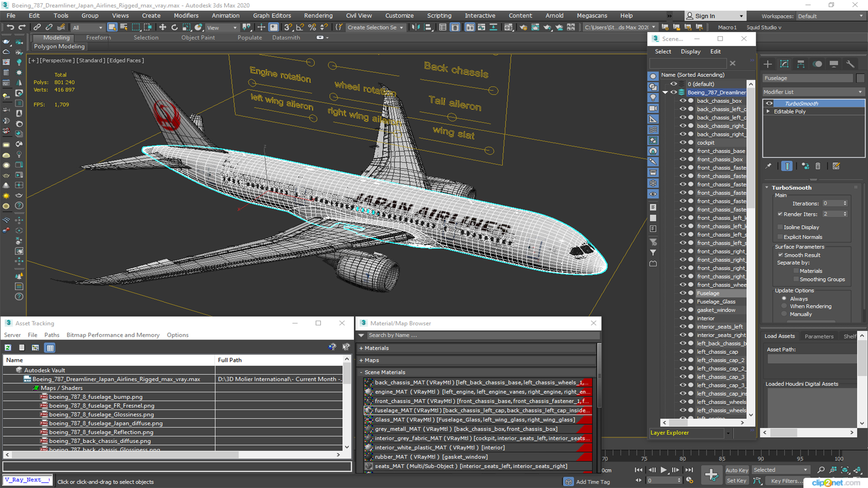
Task: Open the Rendered Frame Window icon
Action: tap(535, 27)
